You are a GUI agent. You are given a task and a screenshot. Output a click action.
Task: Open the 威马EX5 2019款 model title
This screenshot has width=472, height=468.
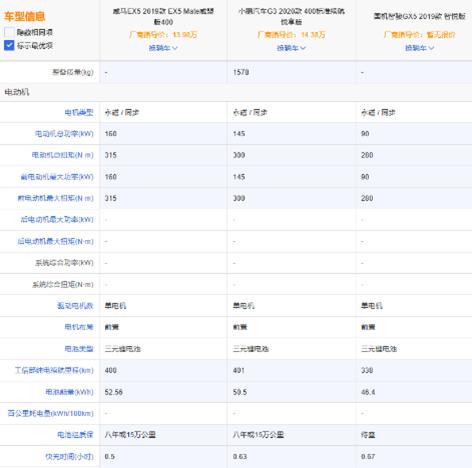click(163, 17)
